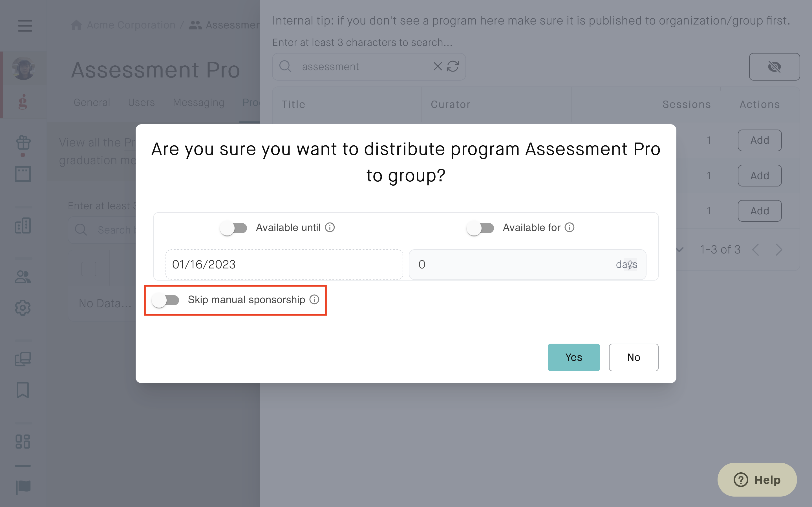Enable the Available for toggle
Viewport: 812px width, 507px height.
pyautogui.click(x=480, y=228)
